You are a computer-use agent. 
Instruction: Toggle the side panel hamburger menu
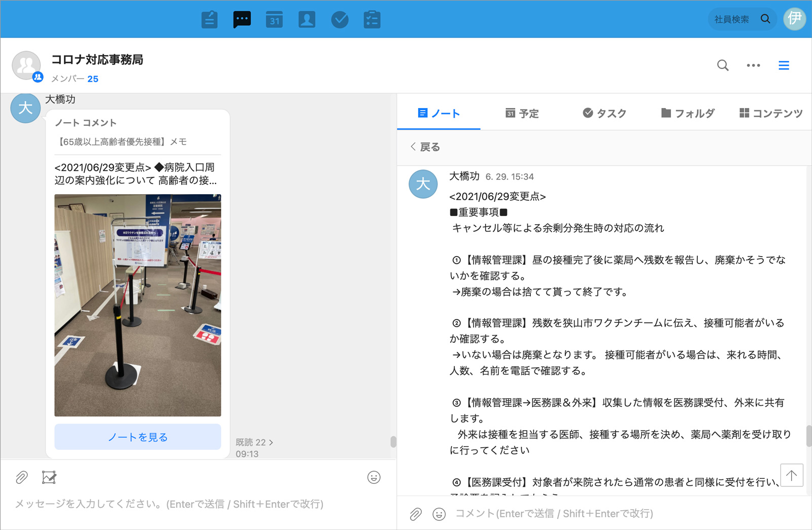784,65
